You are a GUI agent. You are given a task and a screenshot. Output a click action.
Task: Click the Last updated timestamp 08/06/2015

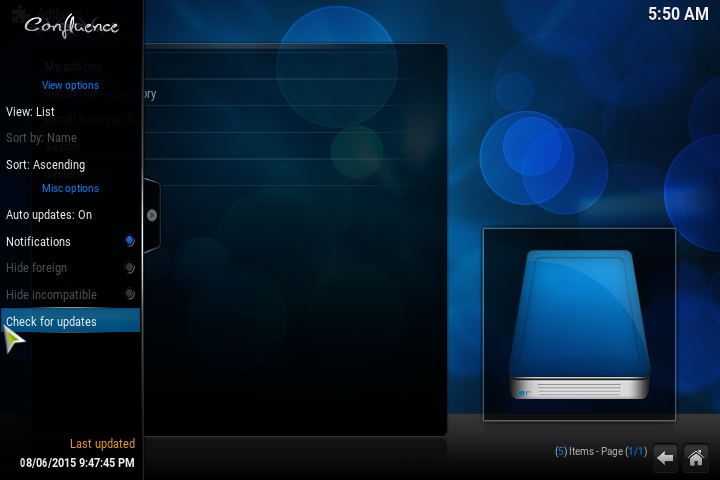point(77,463)
